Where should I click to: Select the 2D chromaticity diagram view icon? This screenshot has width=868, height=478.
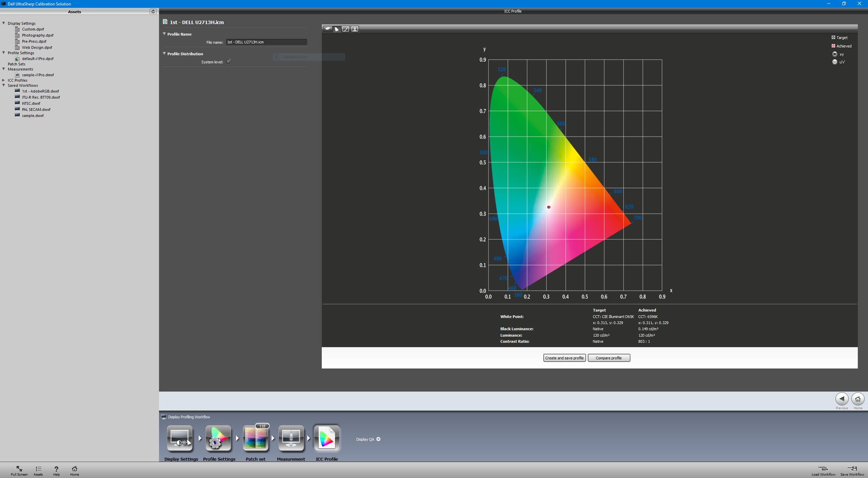[x=337, y=29]
